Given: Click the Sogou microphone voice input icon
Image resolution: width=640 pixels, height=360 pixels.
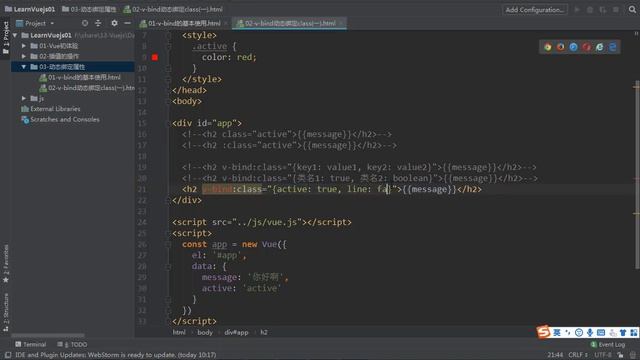Looking at the screenshot, I should tap(590, 333).
